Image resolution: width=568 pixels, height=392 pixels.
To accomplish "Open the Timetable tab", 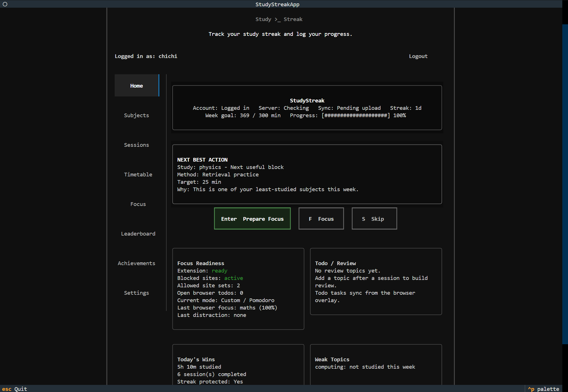I will [138, 174].
